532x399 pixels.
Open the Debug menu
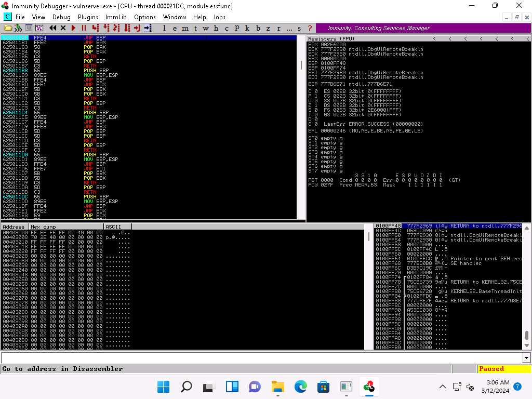(61, 17)
